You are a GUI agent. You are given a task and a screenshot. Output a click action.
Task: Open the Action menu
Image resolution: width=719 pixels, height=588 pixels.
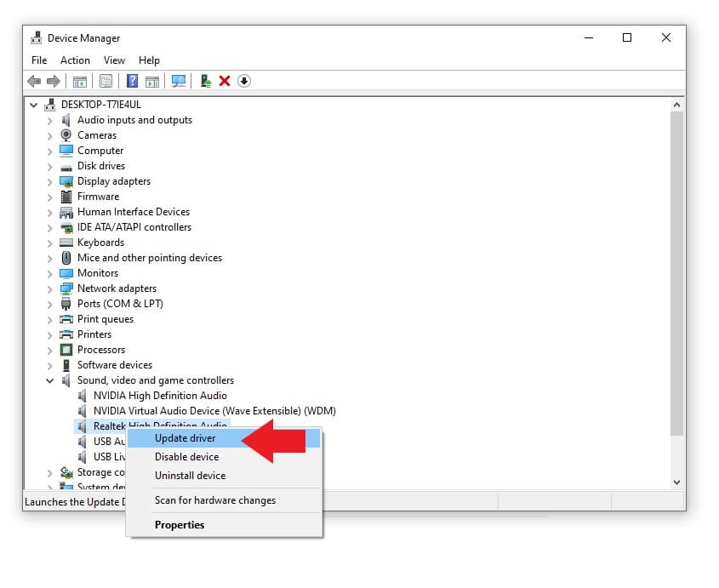coord(75,60)
